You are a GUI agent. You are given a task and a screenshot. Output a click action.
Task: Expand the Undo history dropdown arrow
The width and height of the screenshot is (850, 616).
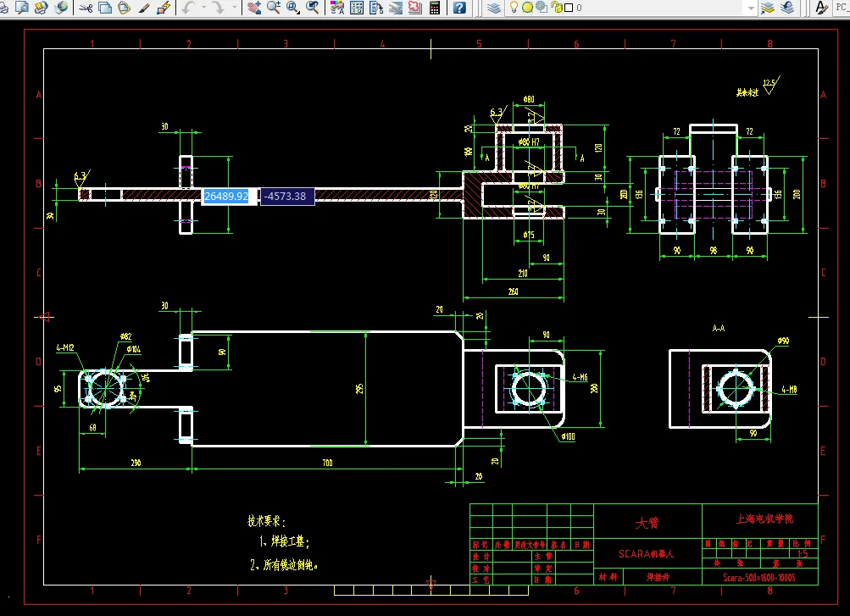point(204,8)
